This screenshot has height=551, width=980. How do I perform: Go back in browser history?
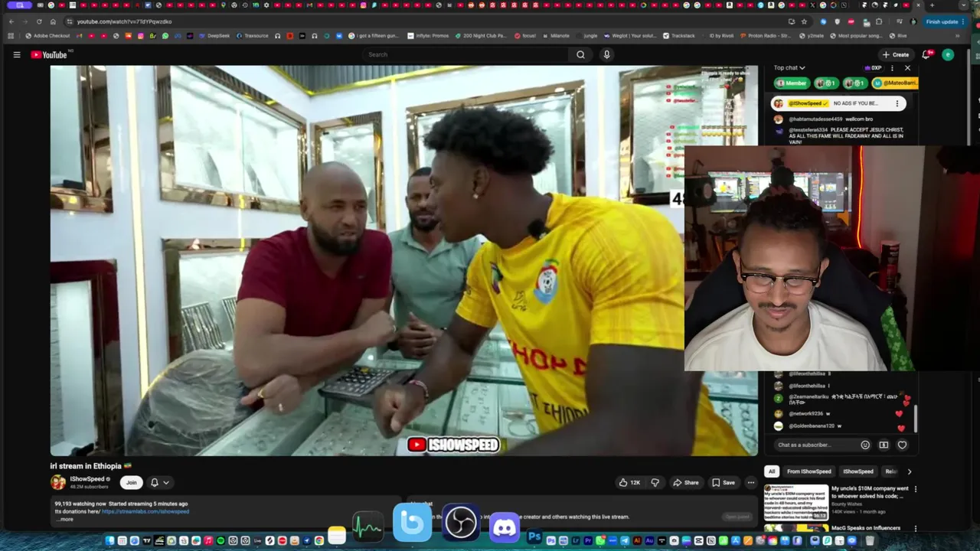point(11,21)
